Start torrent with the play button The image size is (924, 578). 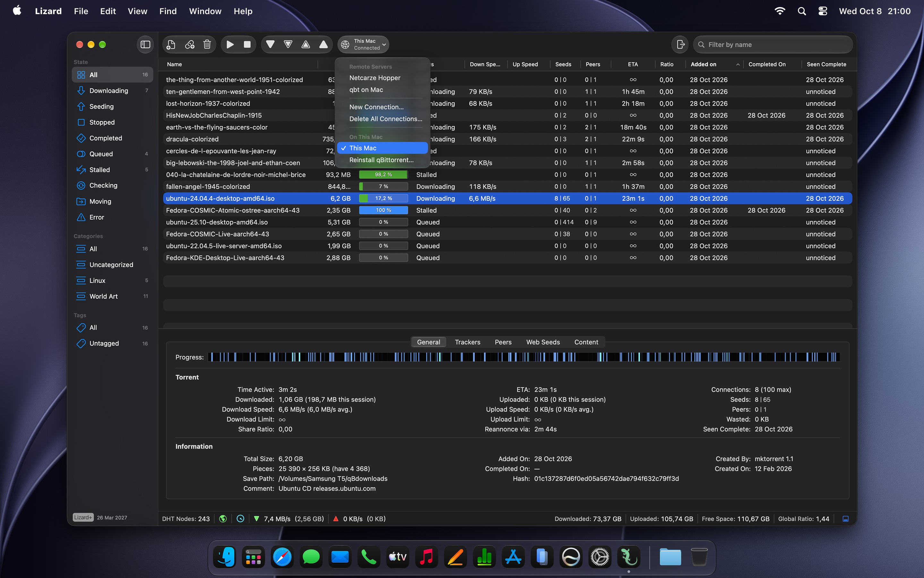pos(230,45)
